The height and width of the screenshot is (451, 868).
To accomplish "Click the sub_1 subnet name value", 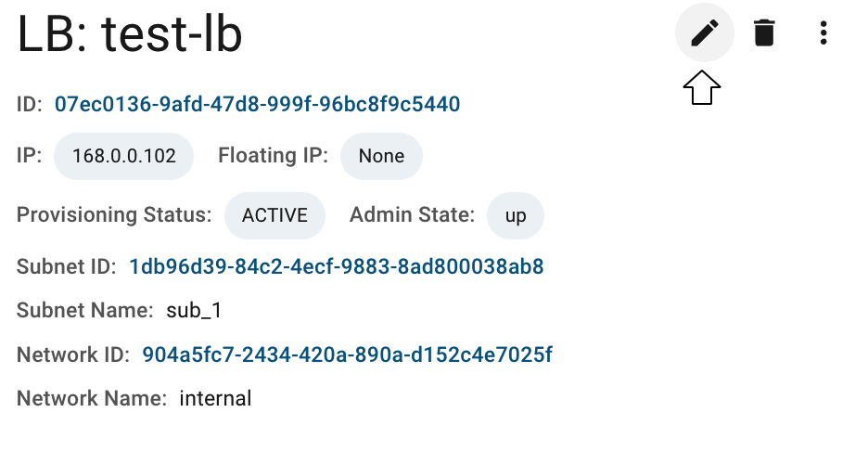I will (x=194, y=310).
